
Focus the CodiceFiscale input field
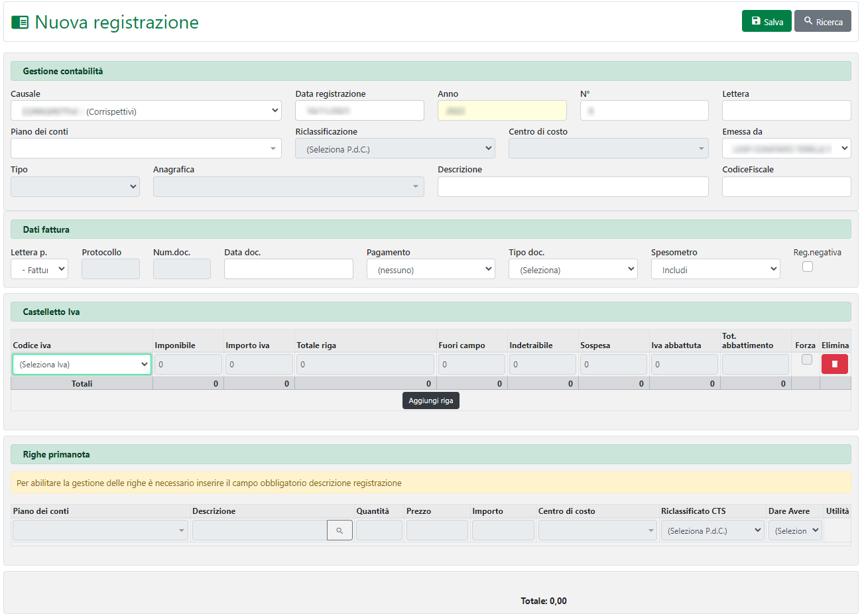point(786,187)
